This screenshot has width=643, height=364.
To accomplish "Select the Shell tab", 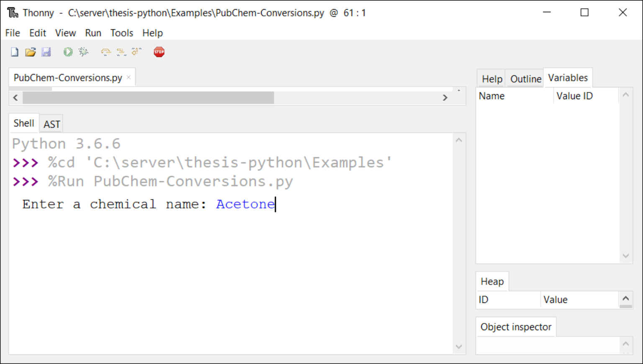I will tap(24, 123).
